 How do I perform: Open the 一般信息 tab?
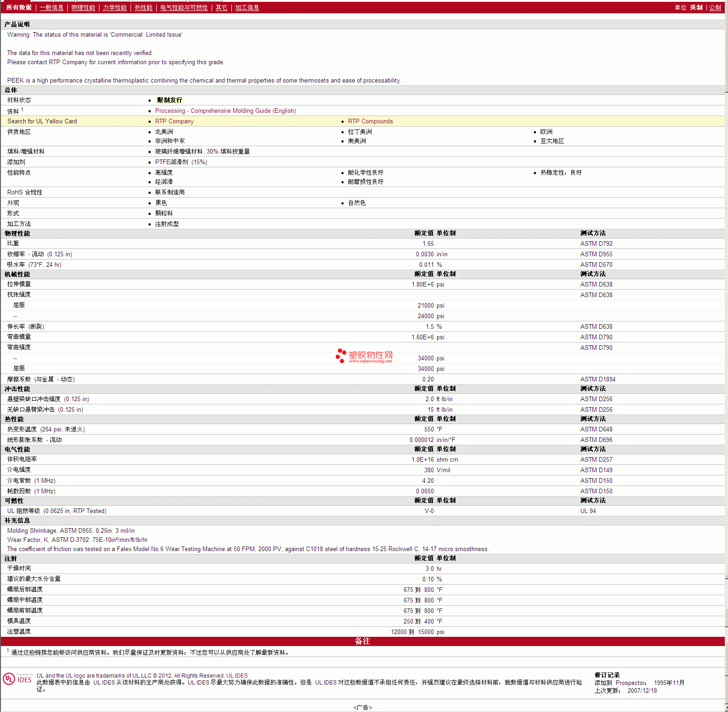pos(51,7)
